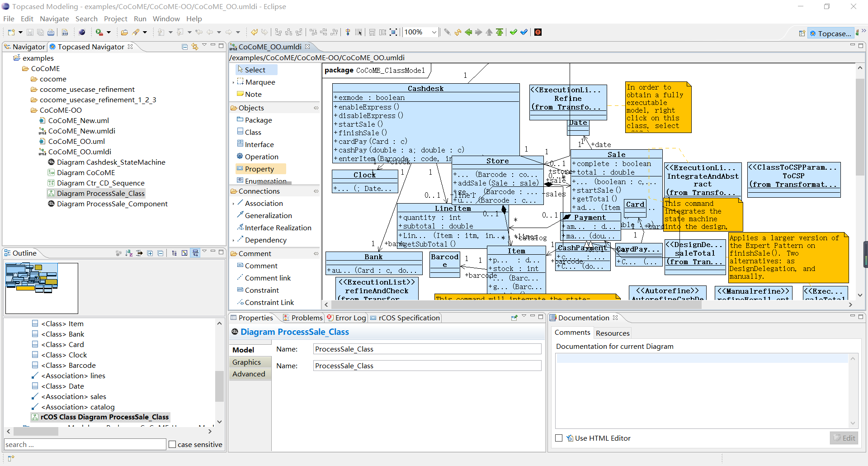This screenshot has height=466, width=868.
Task: Open Properties view menu triangle
Action: point(524,316)
